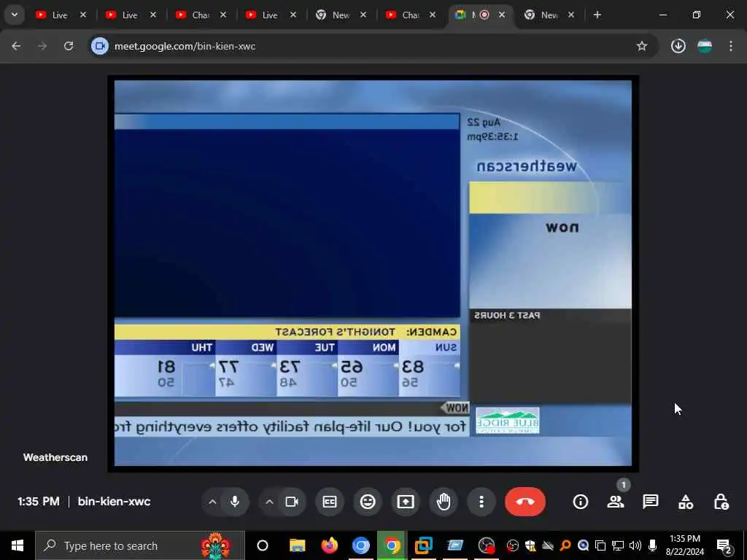The width and height of the screenshot is (747, 560).
Task: Open the three-dot more options menu in Meet
Action: 481,502
